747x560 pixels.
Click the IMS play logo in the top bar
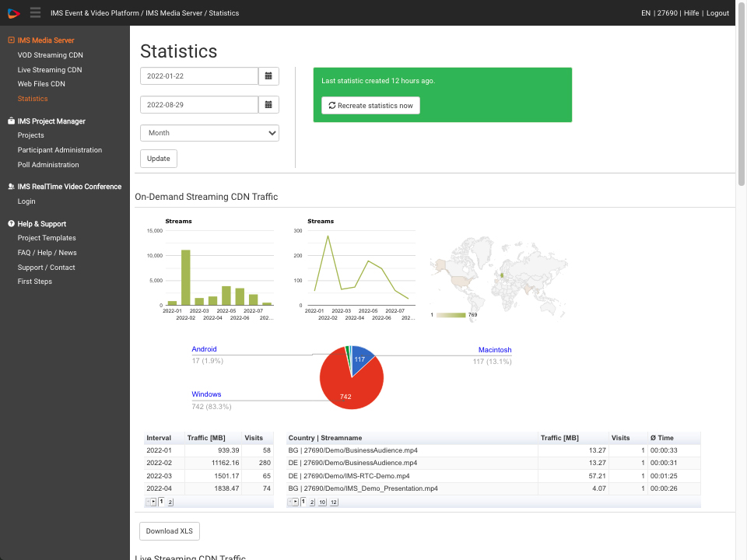12,12
